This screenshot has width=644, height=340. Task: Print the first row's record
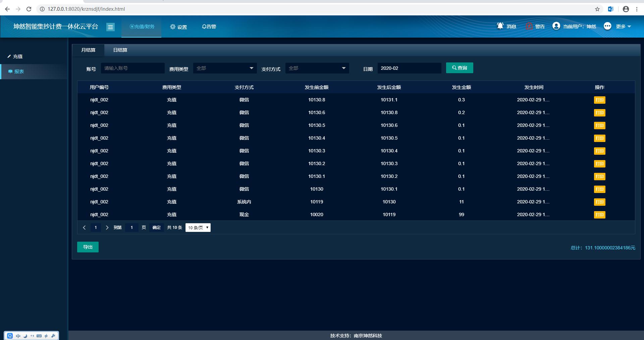(x=599, y=100)
